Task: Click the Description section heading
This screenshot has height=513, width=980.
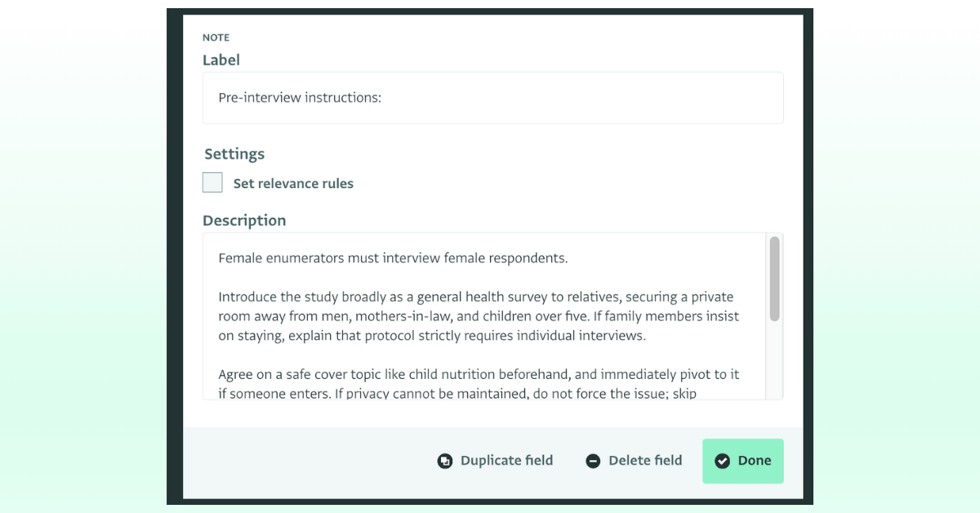Action: 244,221
